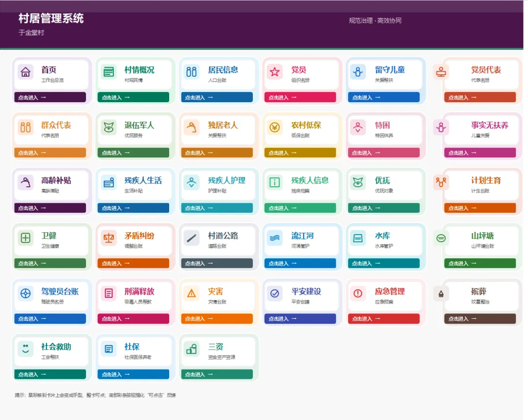Viewport: 528px width, 420px height.
Task: Click 资金资产资源 subtitle under 三资
Action: pos(221,357)
